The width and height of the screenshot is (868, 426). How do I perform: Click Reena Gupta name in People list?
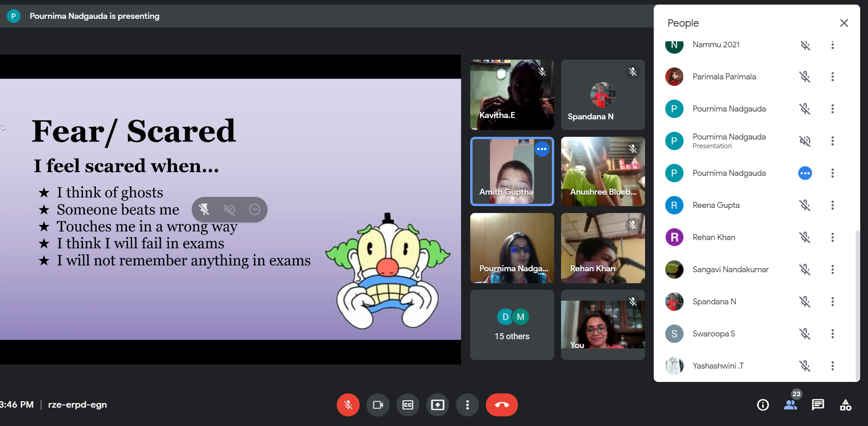click(716, 205)
